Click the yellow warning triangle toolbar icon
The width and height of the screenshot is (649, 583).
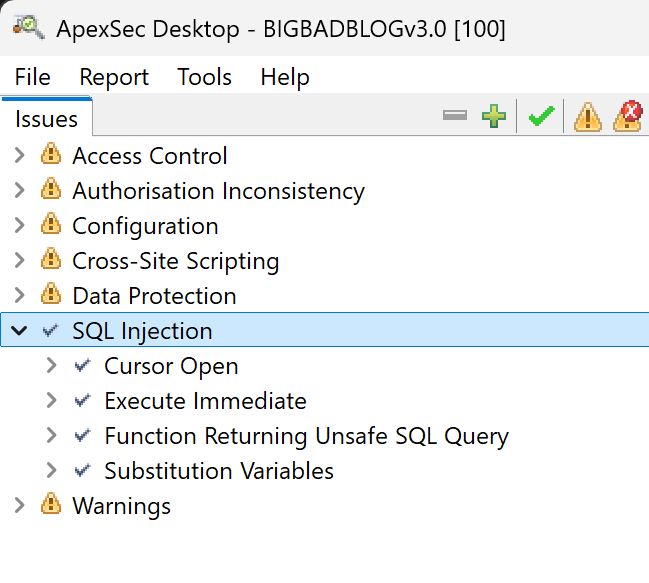[588, 117]
